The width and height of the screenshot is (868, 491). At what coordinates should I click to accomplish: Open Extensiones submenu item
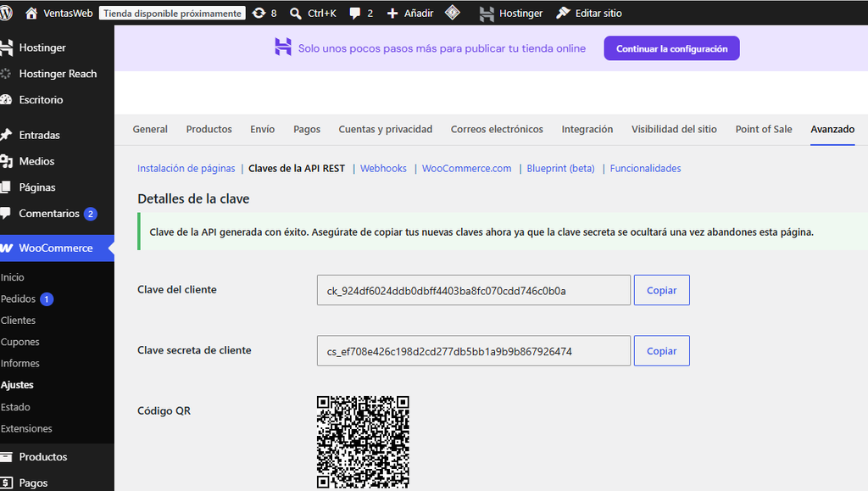tap(26, 428)
